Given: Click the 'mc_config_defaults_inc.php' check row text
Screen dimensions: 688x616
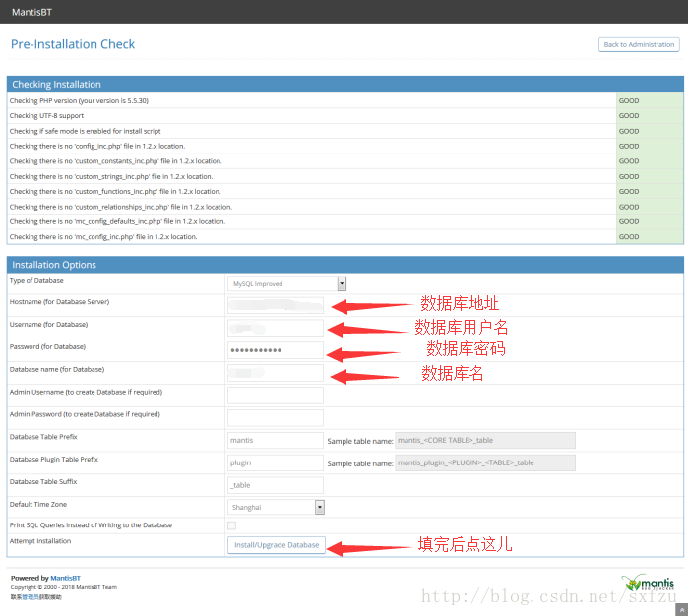Looking at the screenshot, I should pos(117,221).
